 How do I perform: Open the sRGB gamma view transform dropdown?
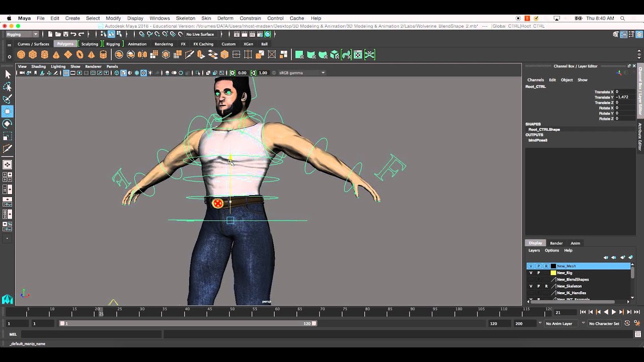coord(302,73)
